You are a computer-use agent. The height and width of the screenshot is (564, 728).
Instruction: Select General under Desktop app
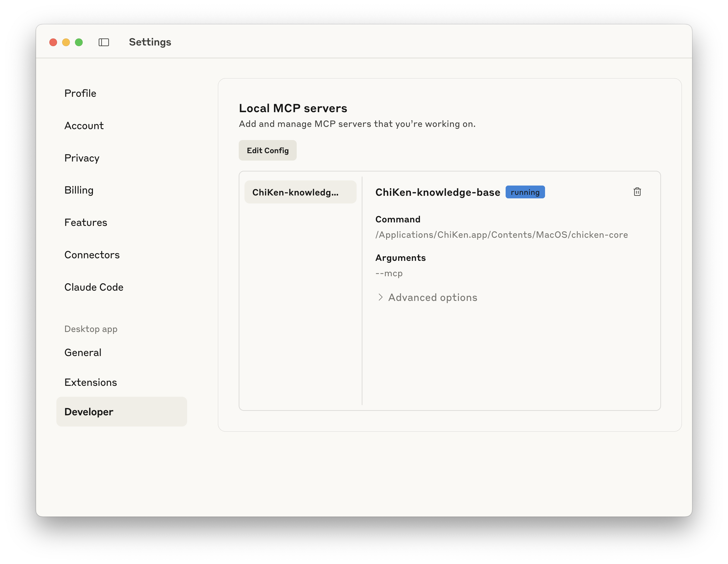(x=83, y=352)
